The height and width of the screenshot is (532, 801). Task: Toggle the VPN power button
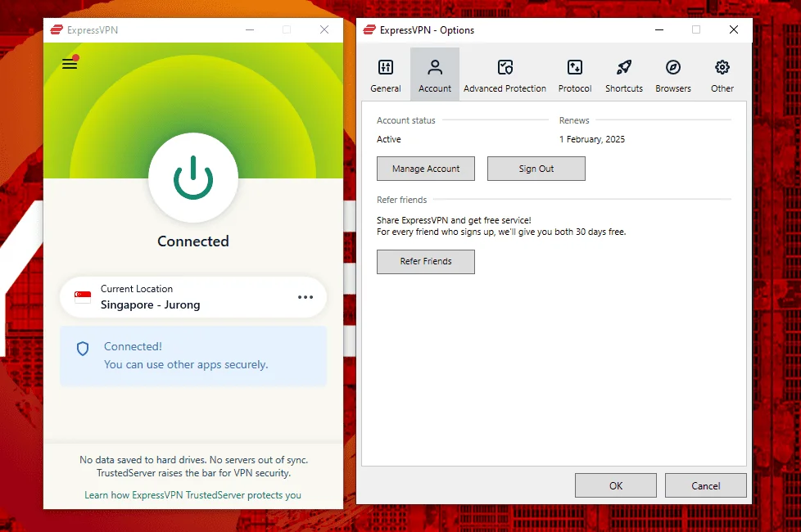click(x=193, y=178)
